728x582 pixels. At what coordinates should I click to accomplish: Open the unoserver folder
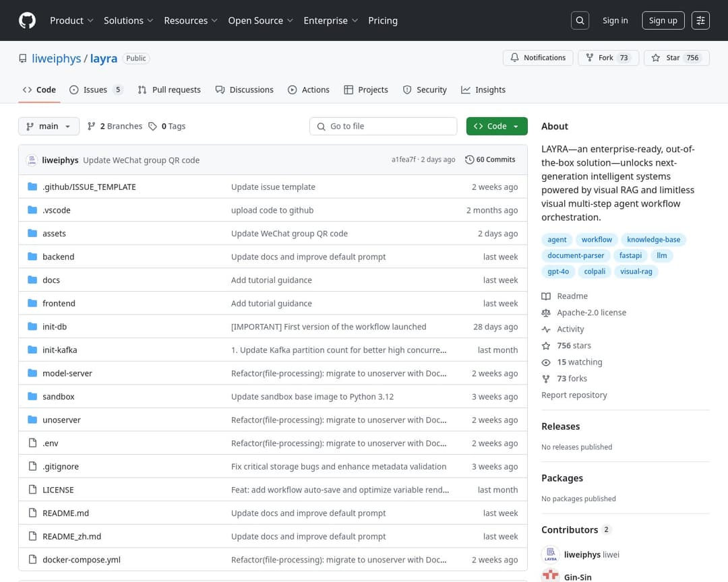(x=62, y=420)
